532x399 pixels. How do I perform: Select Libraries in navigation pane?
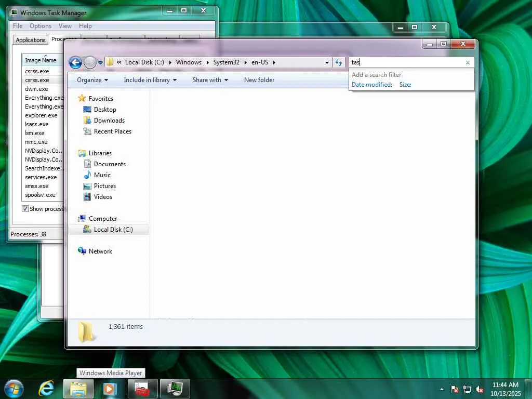pyautogui.click(x=100, y=153)
